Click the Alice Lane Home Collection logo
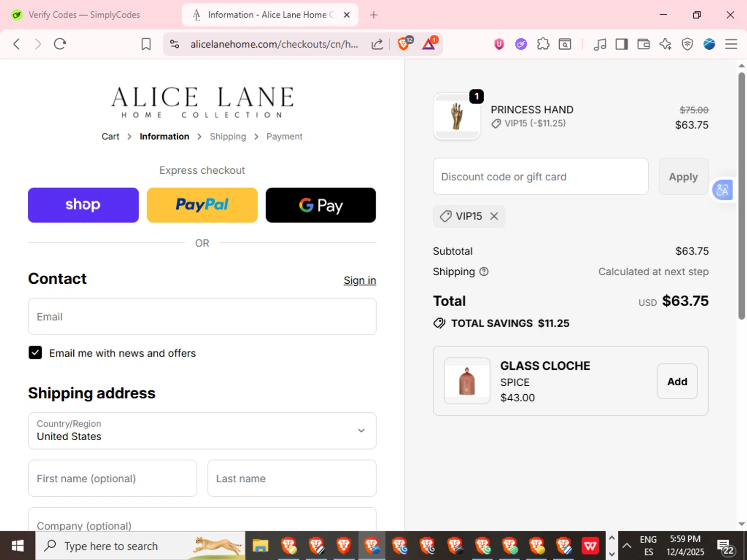This screenshot has width=747, height=560. click(x=202, y=102)
